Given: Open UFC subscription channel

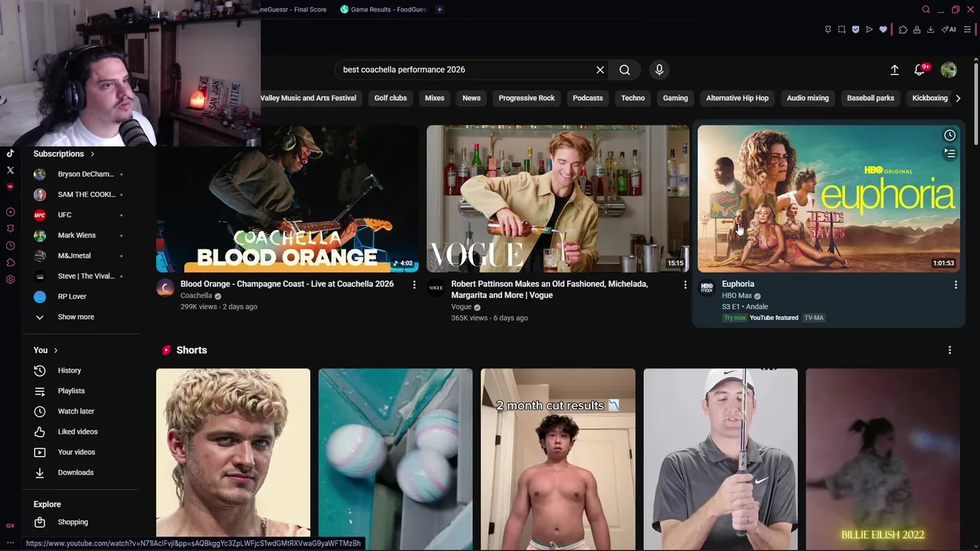Looking at the screenshot, I should tap(80, 215).
